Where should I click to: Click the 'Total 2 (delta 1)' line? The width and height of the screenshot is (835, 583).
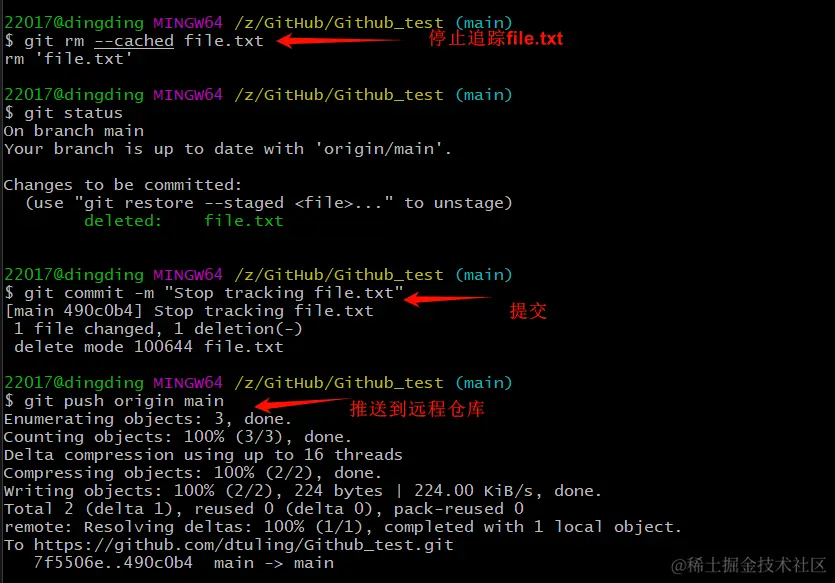pos(264,509)
